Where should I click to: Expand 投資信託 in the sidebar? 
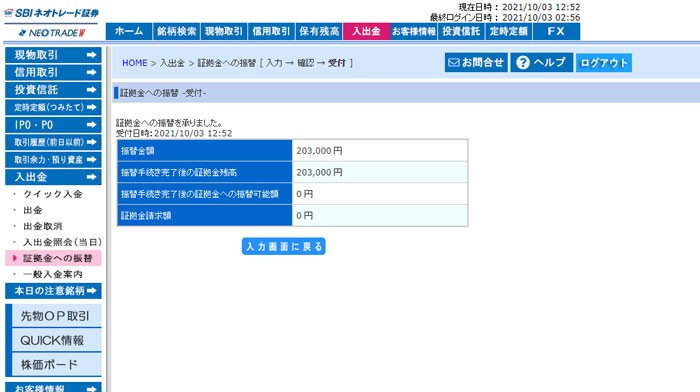(53, 90)
